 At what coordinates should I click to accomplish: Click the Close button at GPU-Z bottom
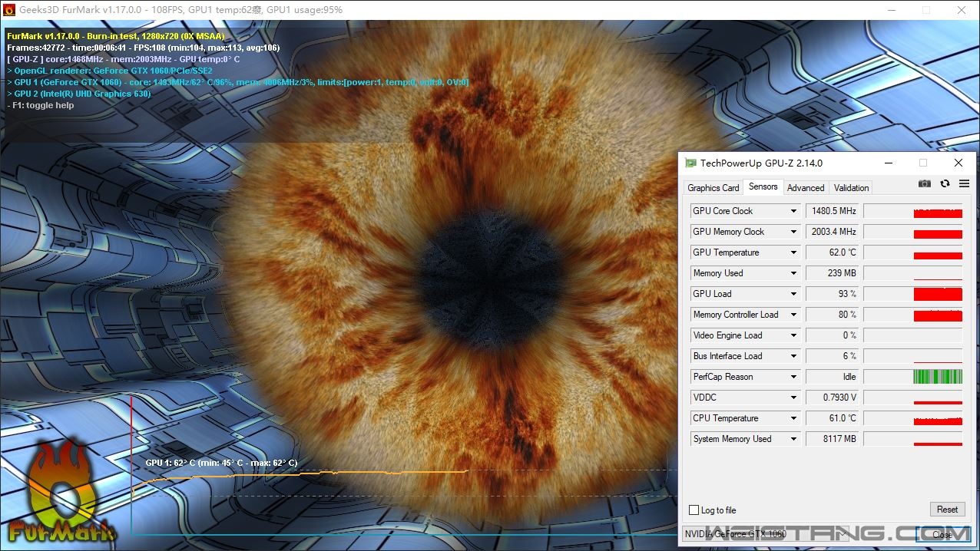[x=942, y=534]
